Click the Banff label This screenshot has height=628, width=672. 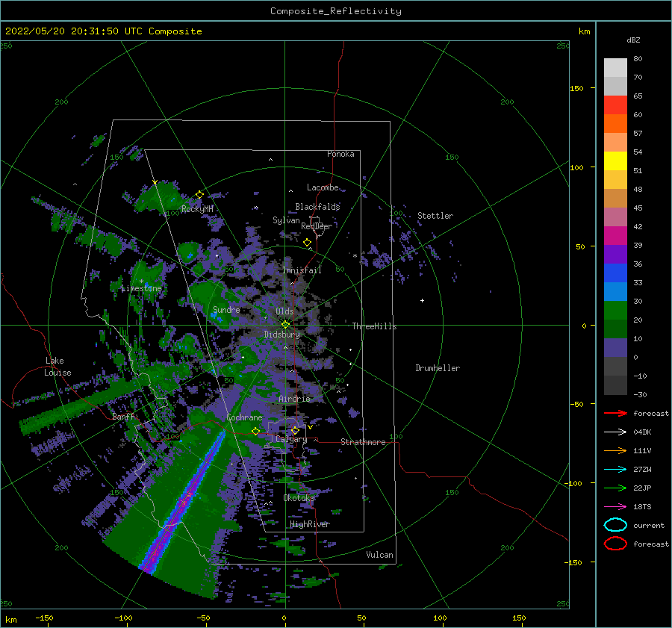coord(123,417)
